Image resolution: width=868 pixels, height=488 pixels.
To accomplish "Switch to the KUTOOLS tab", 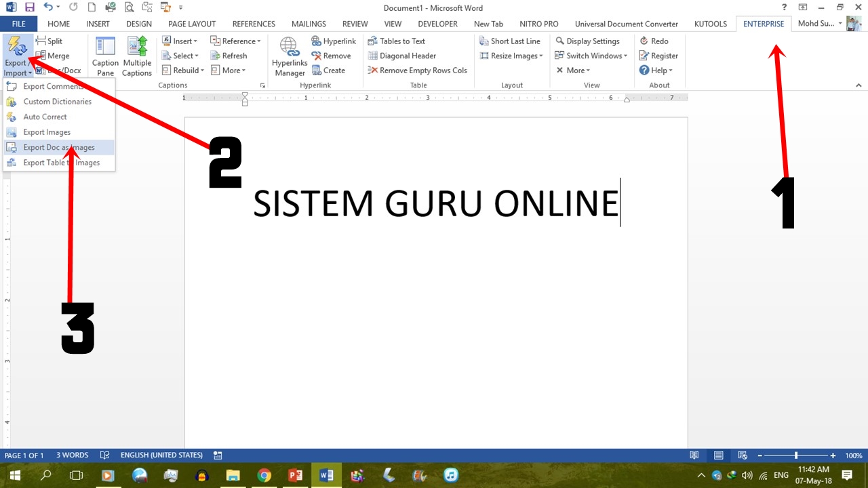I will 711,24.
